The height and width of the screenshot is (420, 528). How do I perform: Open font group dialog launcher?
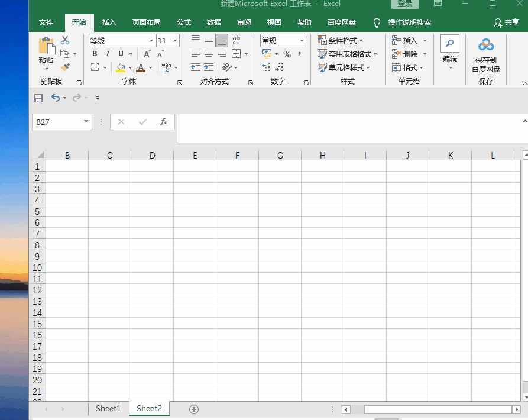[180, 82]
